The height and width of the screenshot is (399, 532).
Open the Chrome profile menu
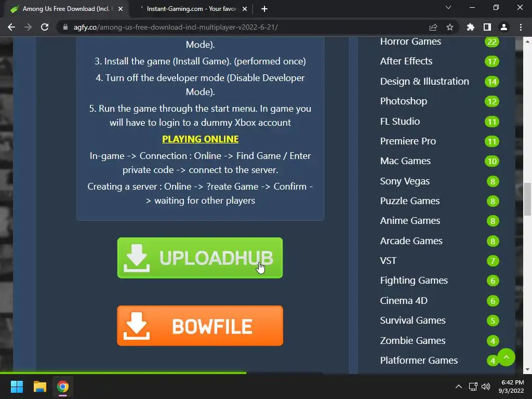(504, 27)
